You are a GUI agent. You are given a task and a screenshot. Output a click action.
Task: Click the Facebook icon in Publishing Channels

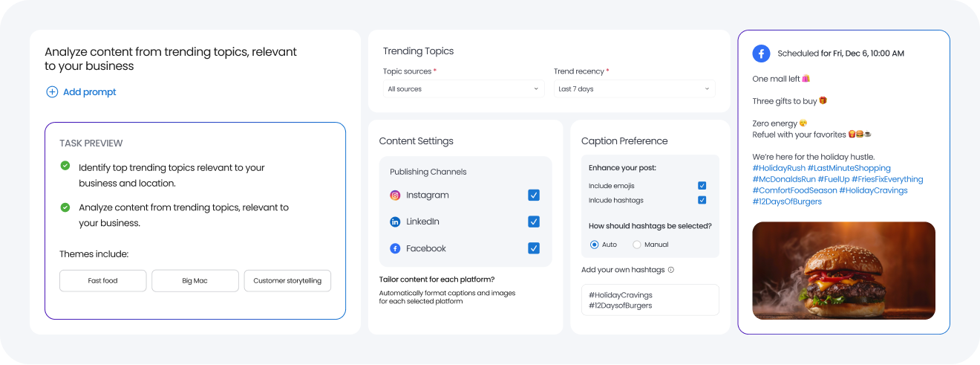(395, 248)
